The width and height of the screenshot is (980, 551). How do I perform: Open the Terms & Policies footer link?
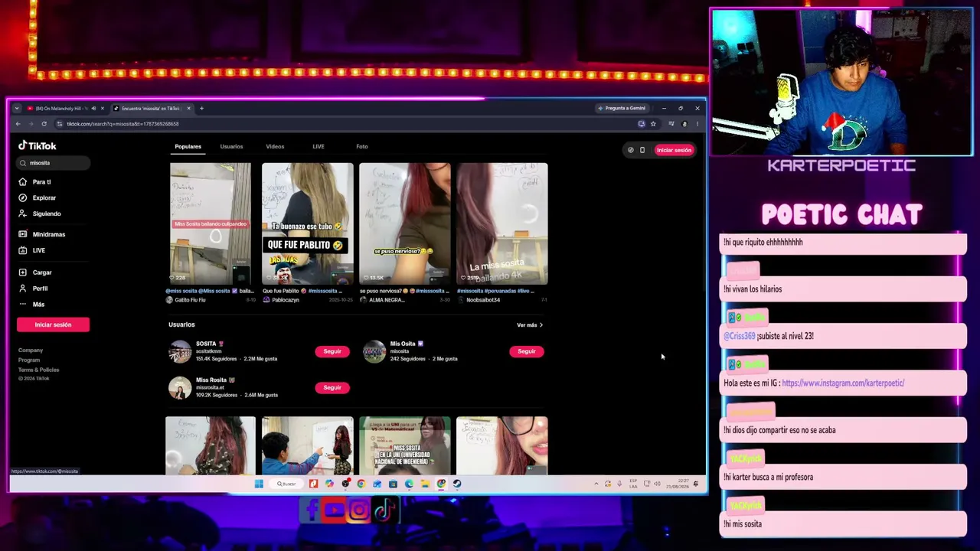click(x=38, y=370)
